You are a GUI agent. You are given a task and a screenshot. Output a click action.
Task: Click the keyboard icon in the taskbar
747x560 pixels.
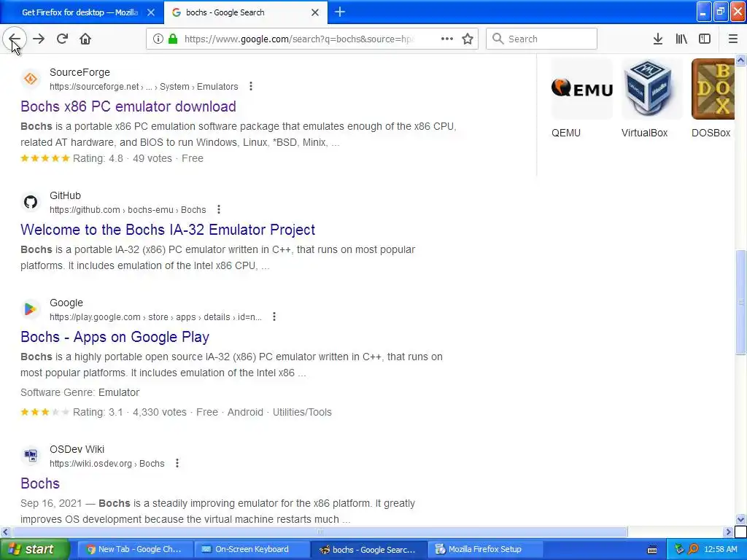tap(652, 550)
